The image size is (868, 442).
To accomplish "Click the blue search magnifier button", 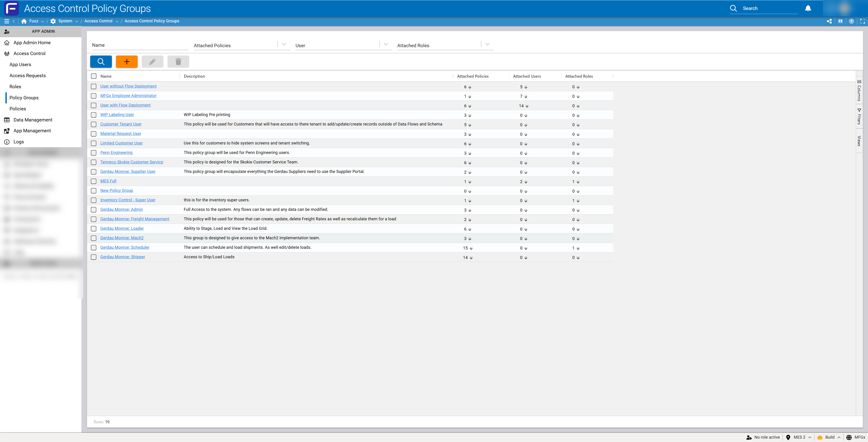I will point(101,62).
